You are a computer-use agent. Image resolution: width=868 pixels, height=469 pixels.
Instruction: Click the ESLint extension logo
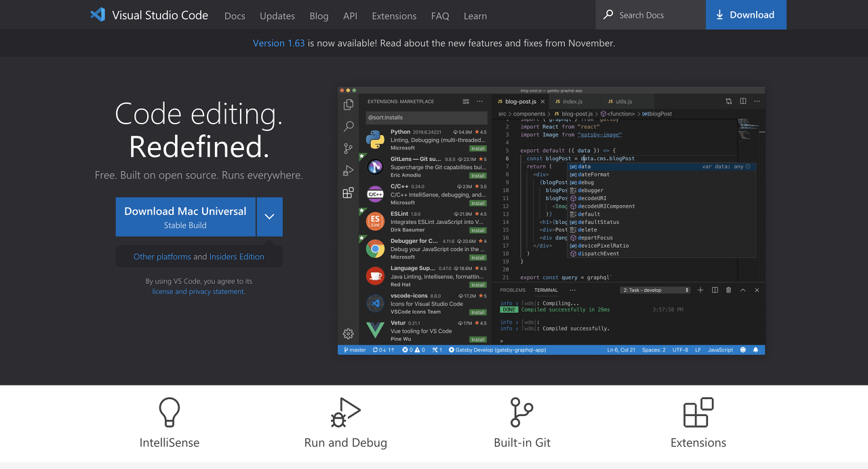375,221
